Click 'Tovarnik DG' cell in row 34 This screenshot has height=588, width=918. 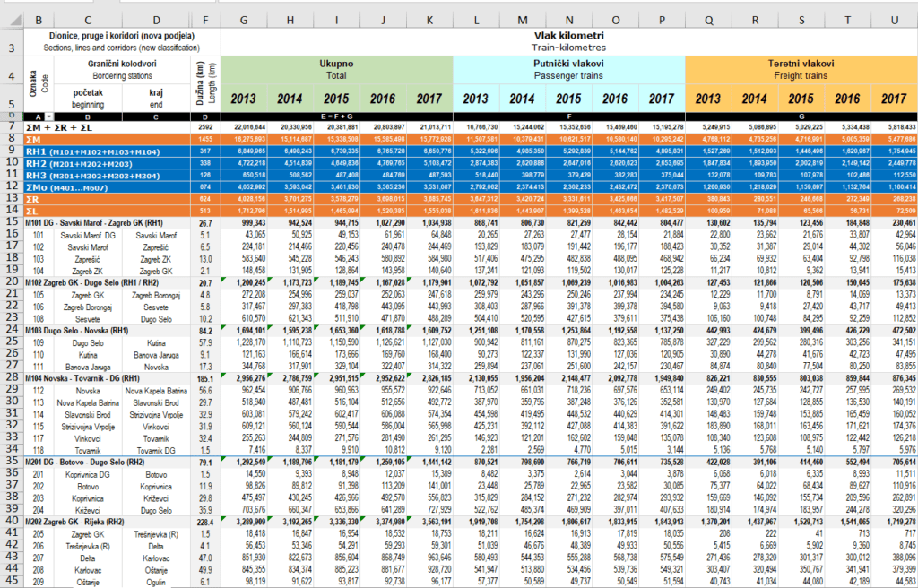point(156,450)
